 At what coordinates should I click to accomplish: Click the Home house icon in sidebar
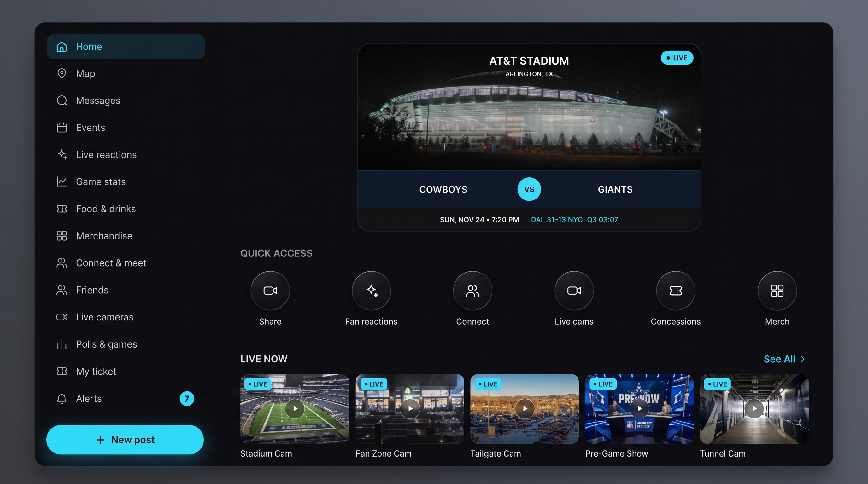(x=62, y=47)
